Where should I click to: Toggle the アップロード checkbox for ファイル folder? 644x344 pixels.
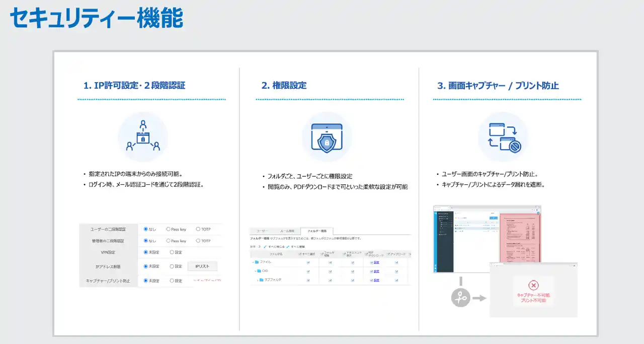point(396,262)
